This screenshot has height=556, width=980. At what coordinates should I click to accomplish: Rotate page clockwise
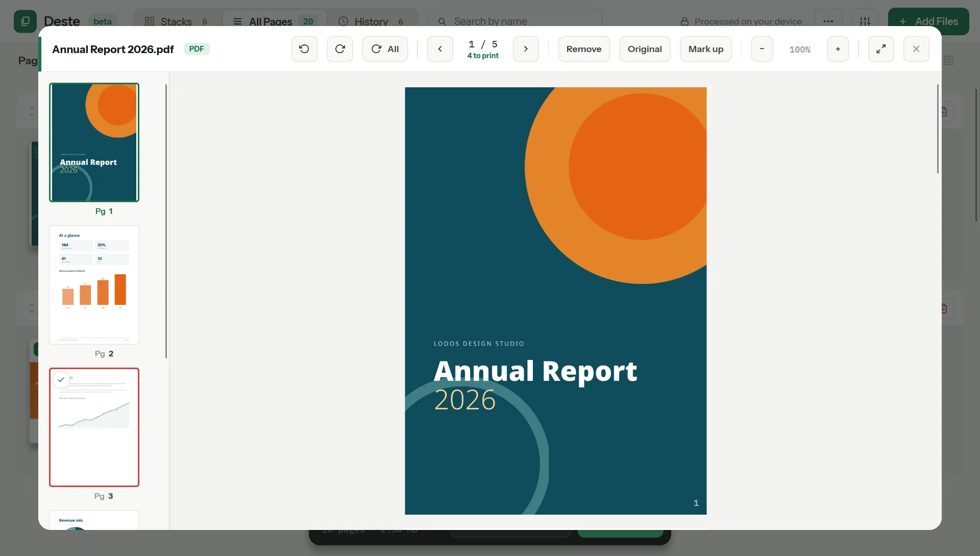pos(340,49)
